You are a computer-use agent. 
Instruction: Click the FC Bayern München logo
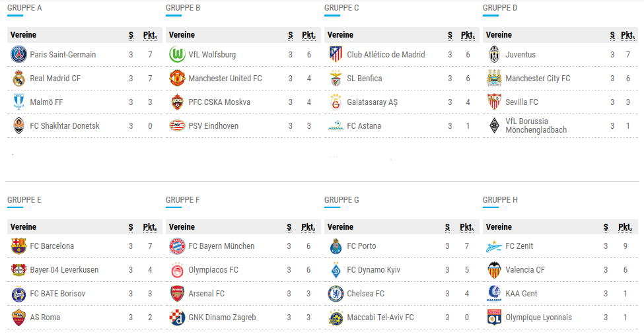click(177, 246)
